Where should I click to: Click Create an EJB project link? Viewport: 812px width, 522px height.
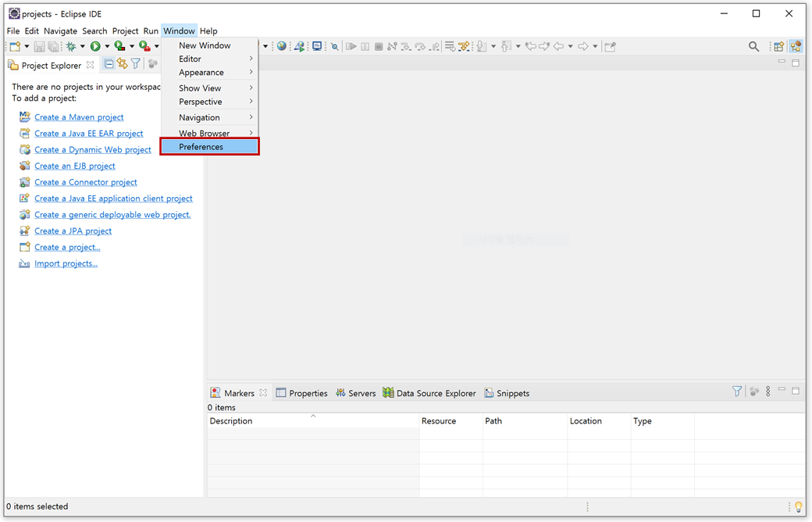tap(75, 166)
